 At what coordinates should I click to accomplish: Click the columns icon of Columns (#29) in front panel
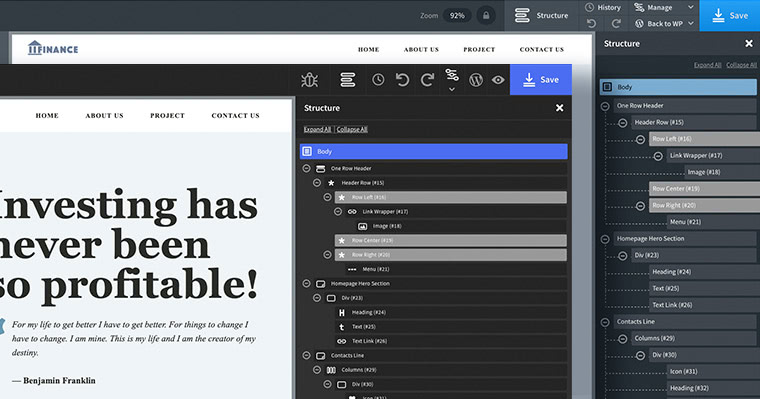[331, 370]
